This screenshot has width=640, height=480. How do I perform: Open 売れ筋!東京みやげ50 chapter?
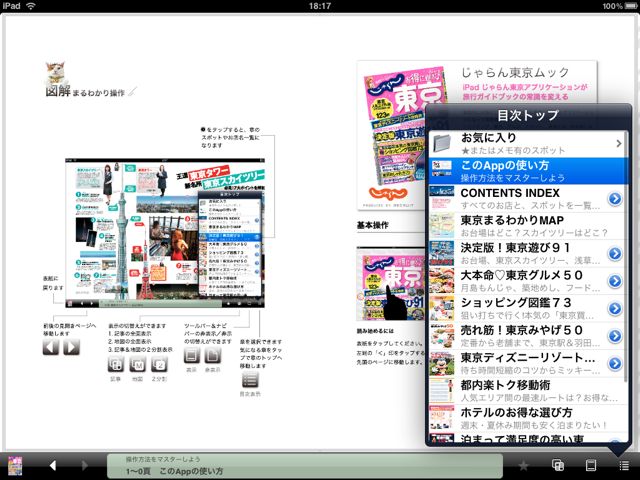pos(527,336)
